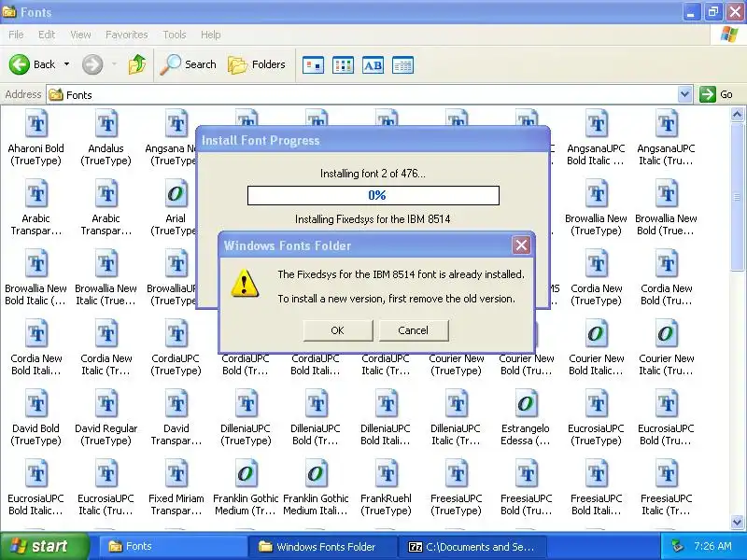Click the 7:26 AM taskbar clock
The image size is (747, 560).
[712, 546]
